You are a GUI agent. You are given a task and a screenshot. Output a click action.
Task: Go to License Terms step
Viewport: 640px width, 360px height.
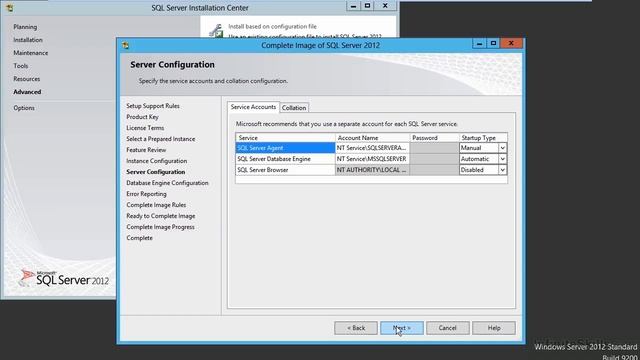145,128
